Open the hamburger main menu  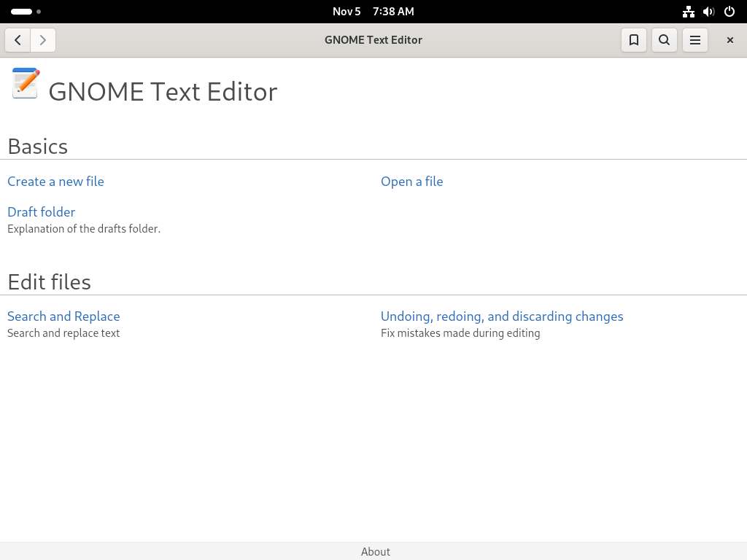[x=695, y=40]
